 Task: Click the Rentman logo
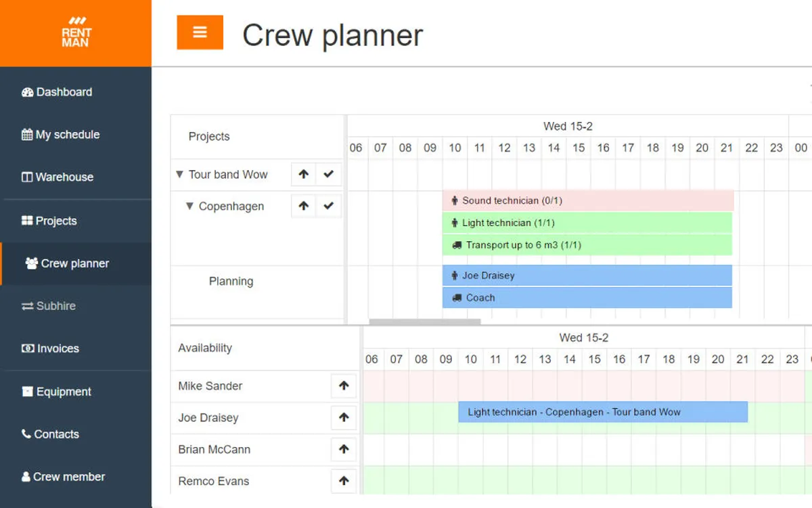75,33
